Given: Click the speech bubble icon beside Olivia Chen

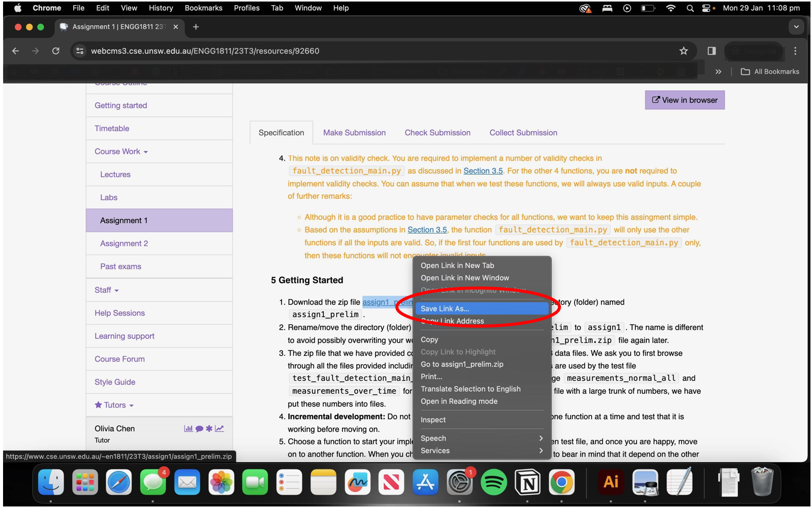Looking at the screenshot, I should tap(199, 429).
